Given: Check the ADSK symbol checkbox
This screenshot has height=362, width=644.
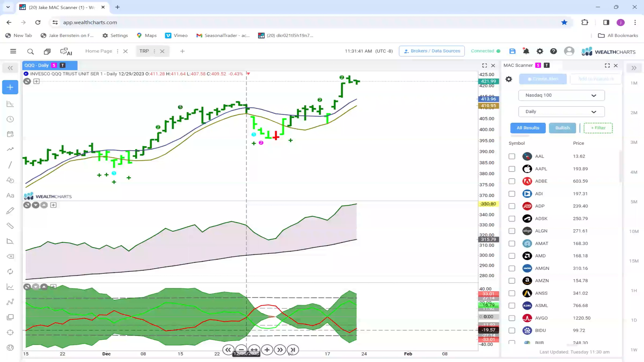Looking at the screenshot, I should coord(512,219).
